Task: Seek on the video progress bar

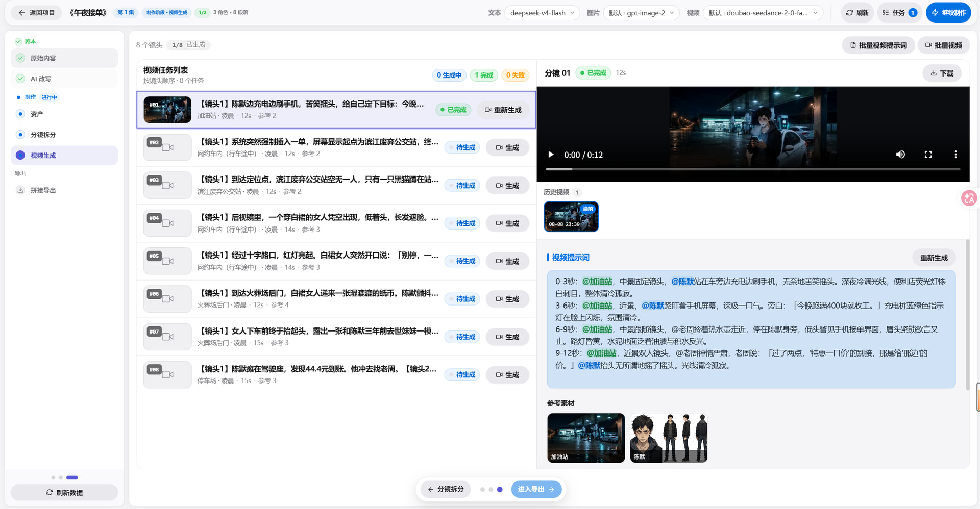Action: point(753,169)
